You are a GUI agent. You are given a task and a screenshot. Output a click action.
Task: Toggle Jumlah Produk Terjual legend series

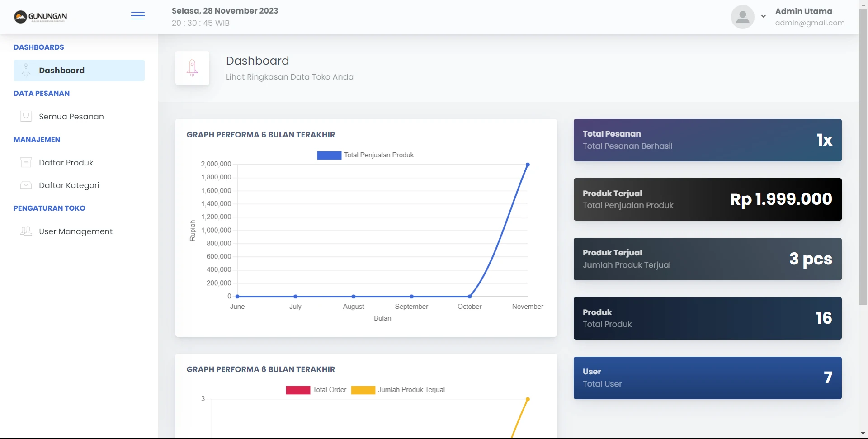[398, 390]
